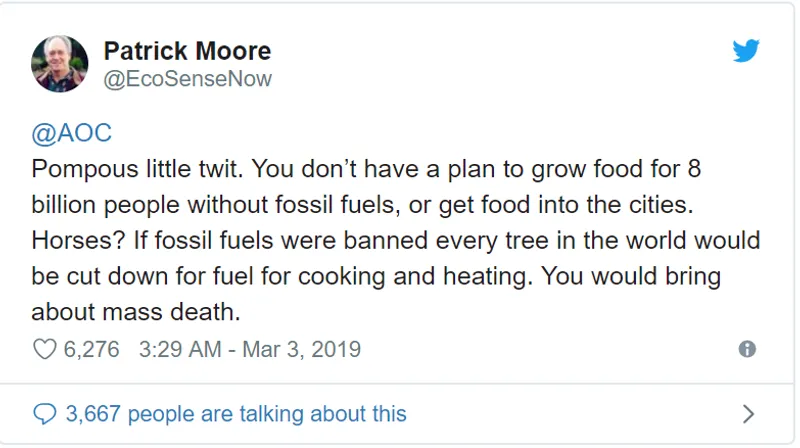Click the 6,276 likes count

[x=91, y=349]
